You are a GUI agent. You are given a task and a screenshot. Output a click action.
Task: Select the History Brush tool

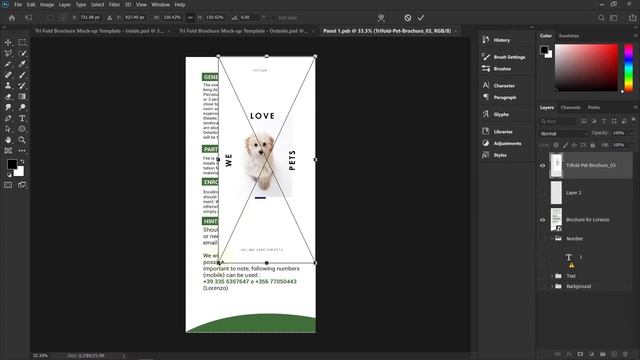click(22, 85)
